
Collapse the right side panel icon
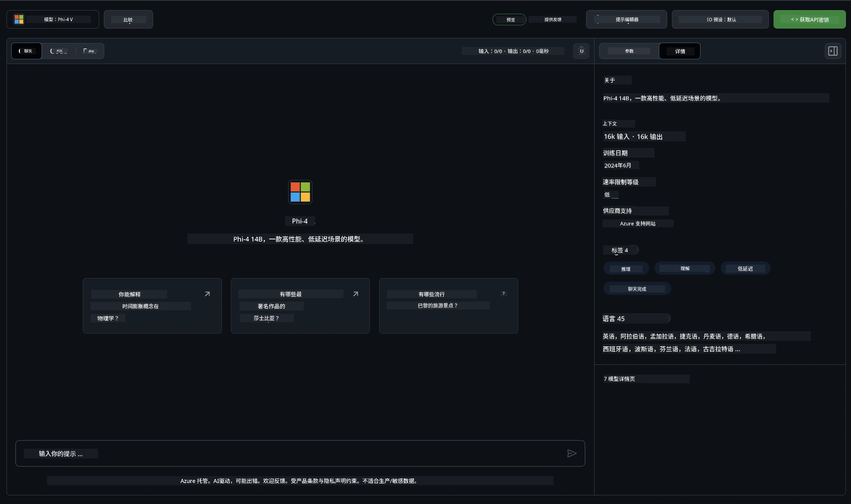point(833,51)
